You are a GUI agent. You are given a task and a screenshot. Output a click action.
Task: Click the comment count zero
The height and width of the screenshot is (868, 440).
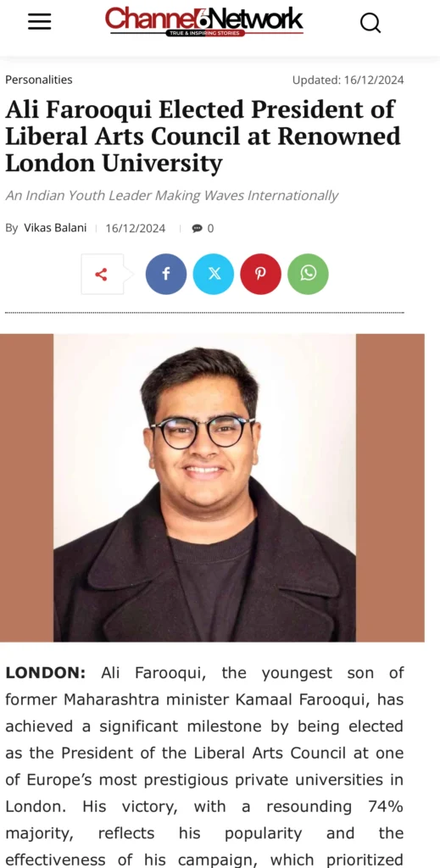210,228
